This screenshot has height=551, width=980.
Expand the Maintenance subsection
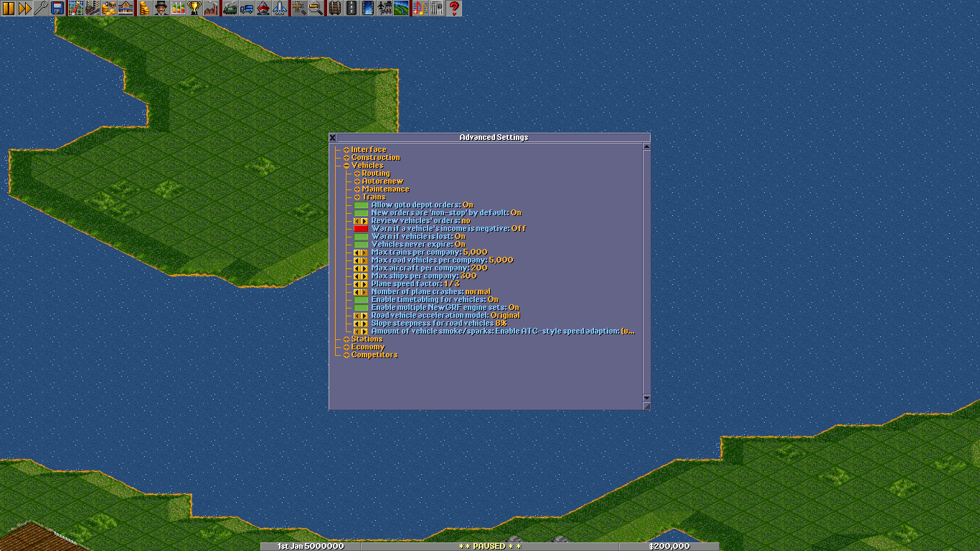tap(357, 189)
